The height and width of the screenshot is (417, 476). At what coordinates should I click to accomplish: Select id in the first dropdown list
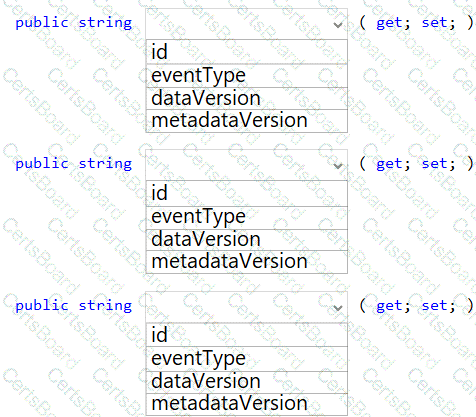tap(247, 52)
